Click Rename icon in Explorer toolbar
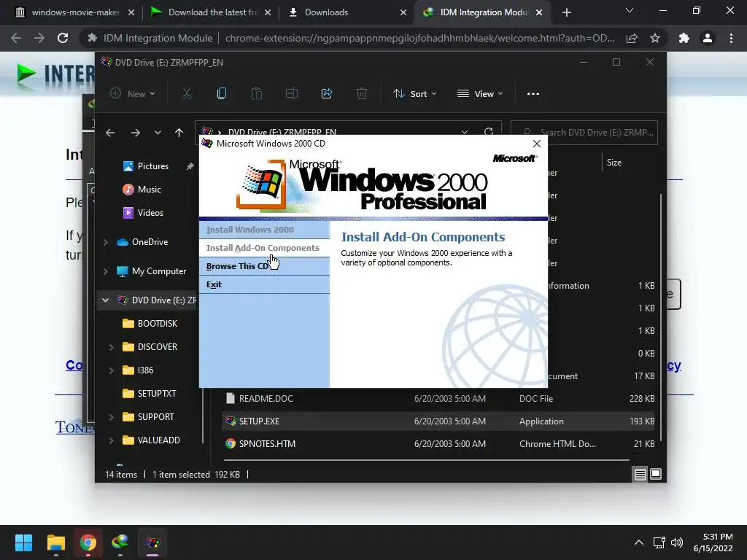The height and width of the screenshot is (560, 747). coord(292,94)
